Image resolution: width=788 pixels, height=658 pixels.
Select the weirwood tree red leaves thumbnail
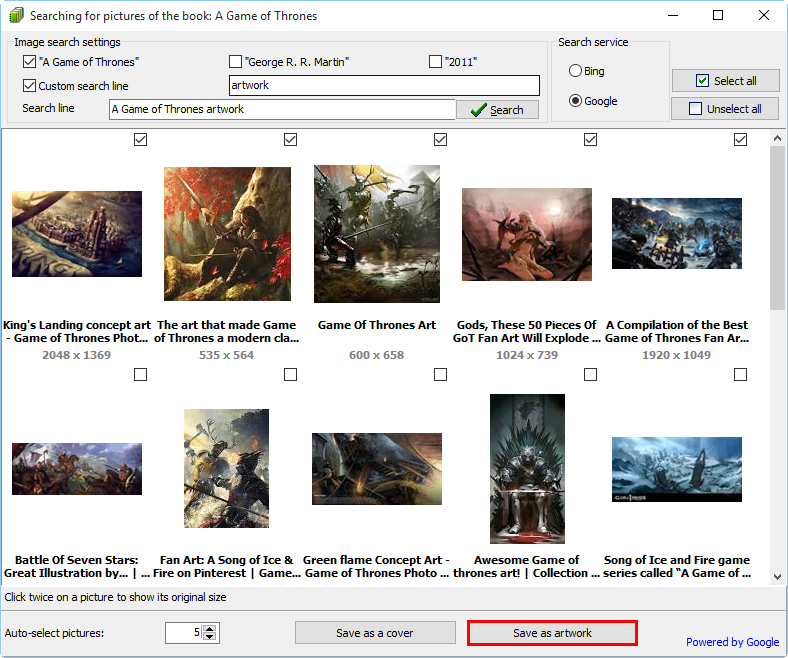coord(227,234)
